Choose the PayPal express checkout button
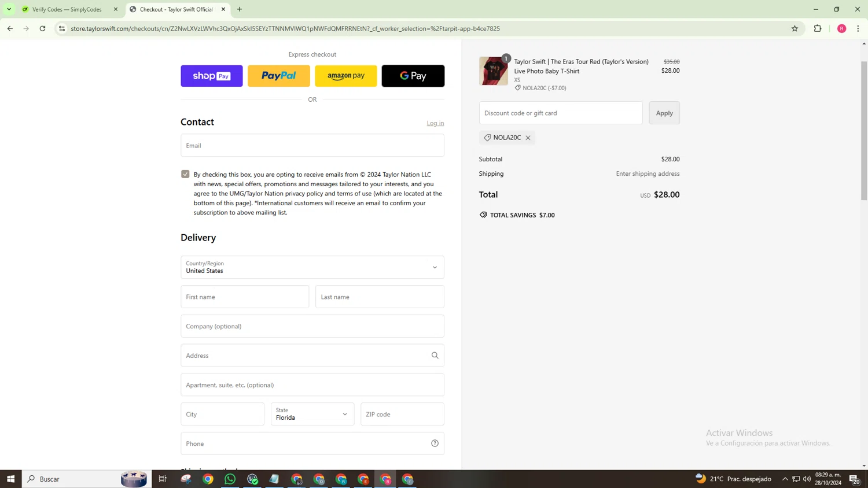Screen dimensions: 868x488 279,76
